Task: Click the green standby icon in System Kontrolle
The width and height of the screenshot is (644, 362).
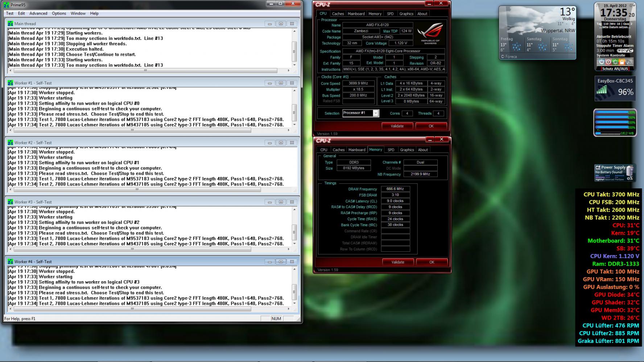Action: [x=615, y=62]
